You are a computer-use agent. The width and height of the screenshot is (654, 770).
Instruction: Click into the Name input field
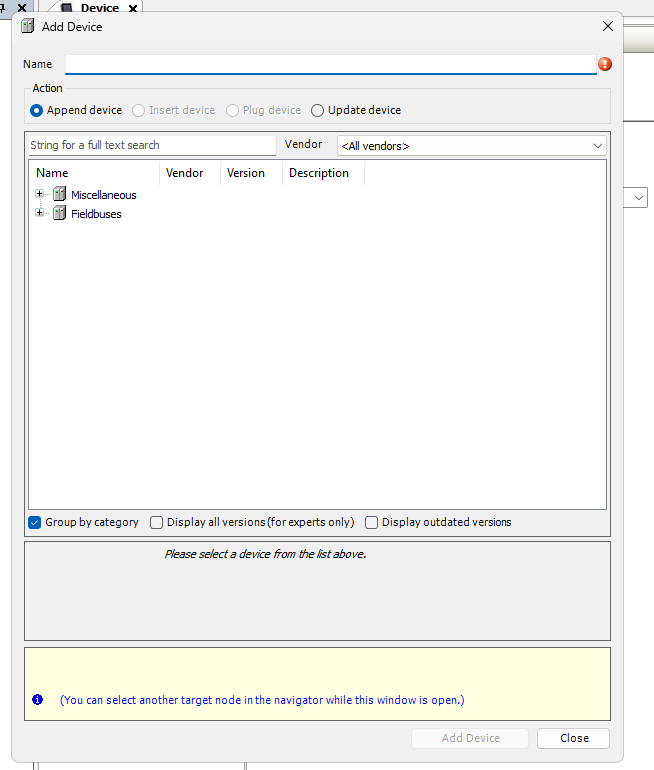tap(330, 64)
